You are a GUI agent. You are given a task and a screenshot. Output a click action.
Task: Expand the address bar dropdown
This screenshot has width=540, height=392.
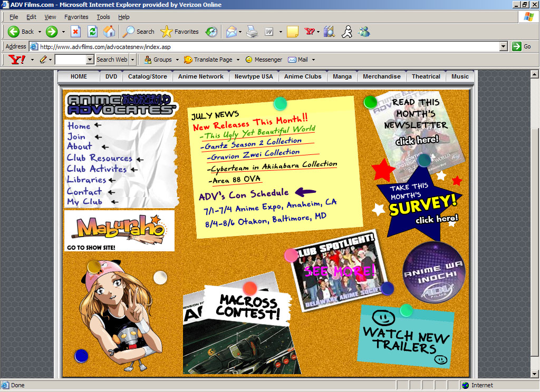coord(503,46)
